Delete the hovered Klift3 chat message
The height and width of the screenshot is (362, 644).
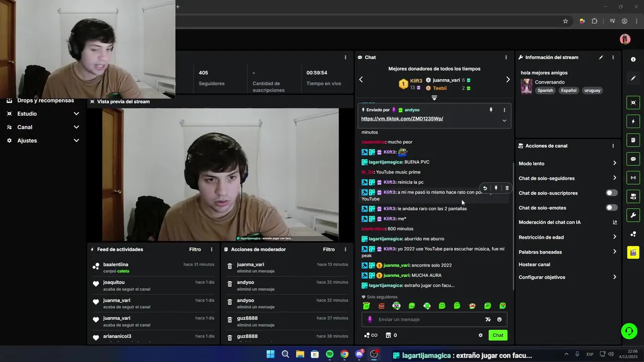[x=507, y=188]
